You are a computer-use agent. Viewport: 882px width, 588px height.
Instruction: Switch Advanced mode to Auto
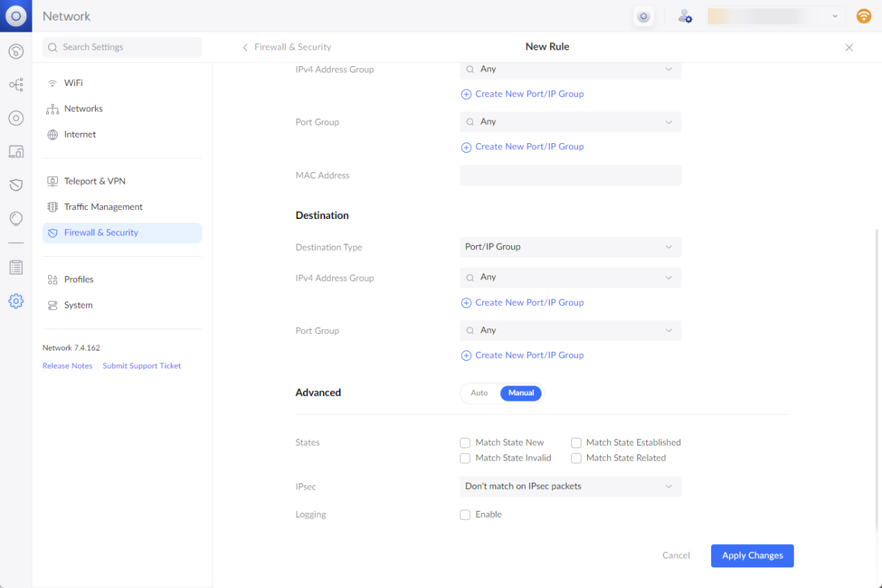tap(480, 392)
